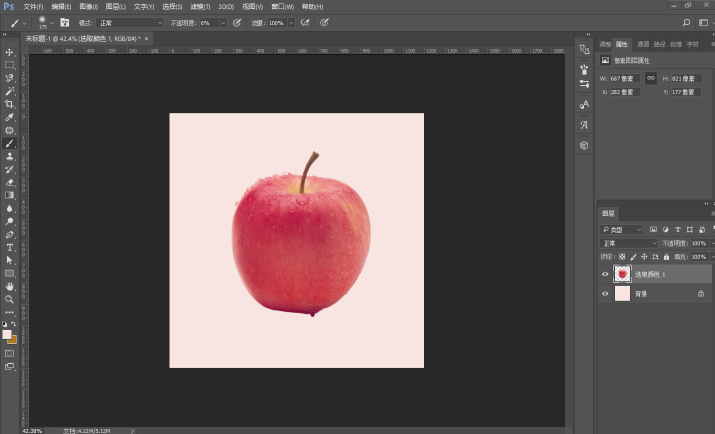Viewport: 715px width, 434px height.
Task: Open the Brush Presets panel icon
Action: [x=584, y=69]
